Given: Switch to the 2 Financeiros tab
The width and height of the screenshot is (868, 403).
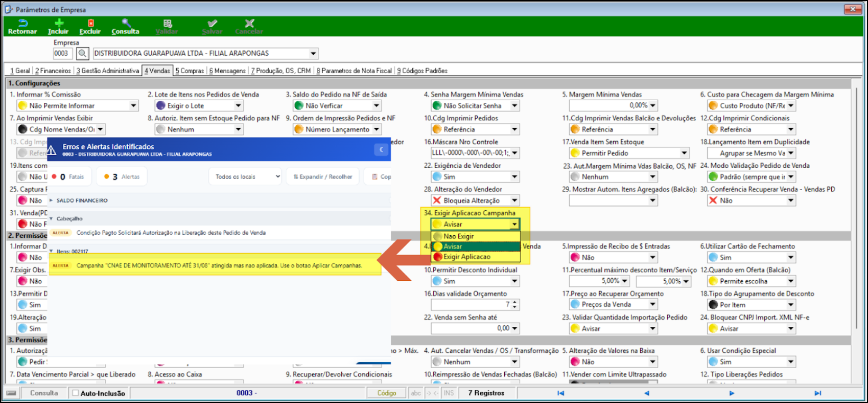Looking at the screenshot, I should pos(53,71).
